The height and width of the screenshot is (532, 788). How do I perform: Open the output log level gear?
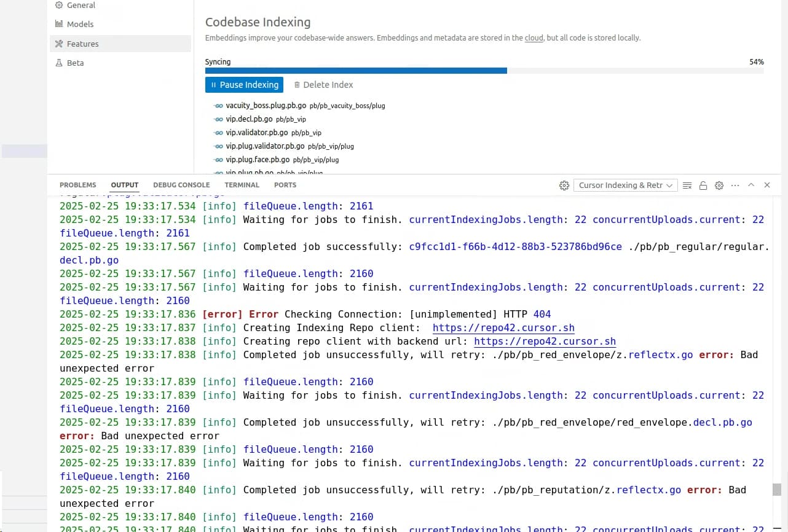tap(719, 185)
